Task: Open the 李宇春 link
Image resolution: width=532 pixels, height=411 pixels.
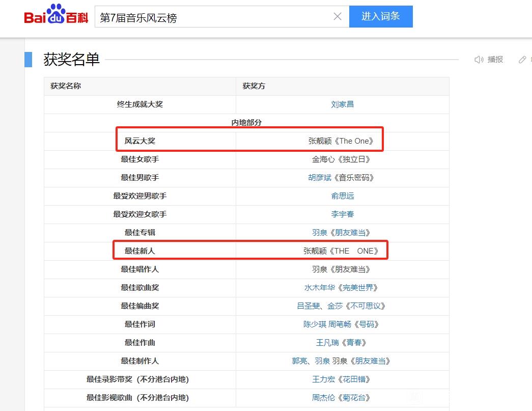Action: coord(342,214)
